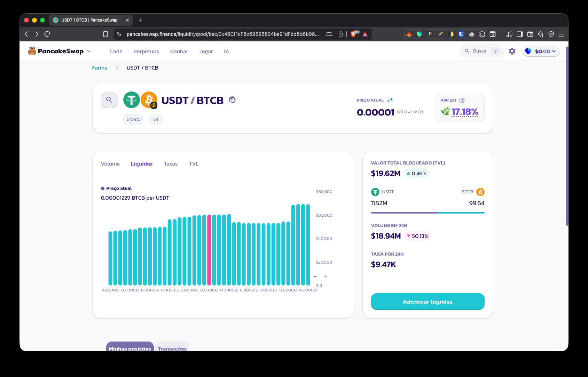The width and height of the screenshot is (588, 377).
Task: Click the site settings icon in address bar
Action: (x=119, y=34)
